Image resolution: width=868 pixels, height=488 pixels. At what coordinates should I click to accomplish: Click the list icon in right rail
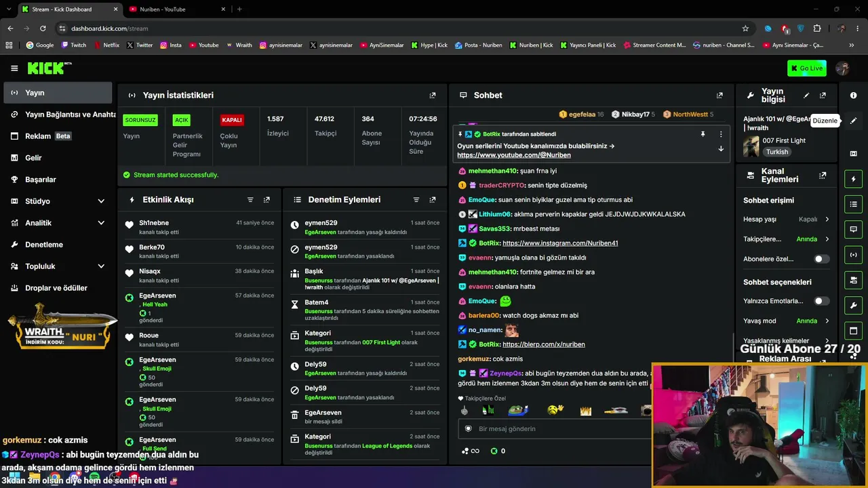tap(853, 204)
